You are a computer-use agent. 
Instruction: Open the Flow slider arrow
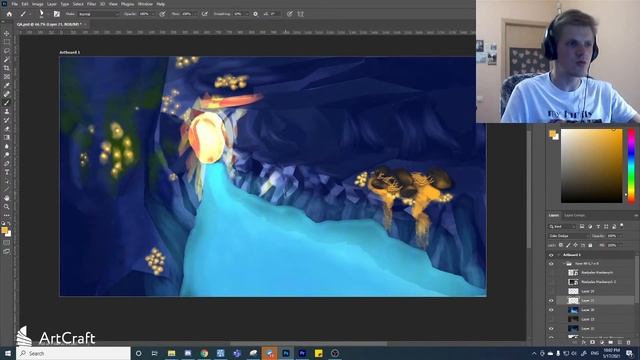[196, 14]
